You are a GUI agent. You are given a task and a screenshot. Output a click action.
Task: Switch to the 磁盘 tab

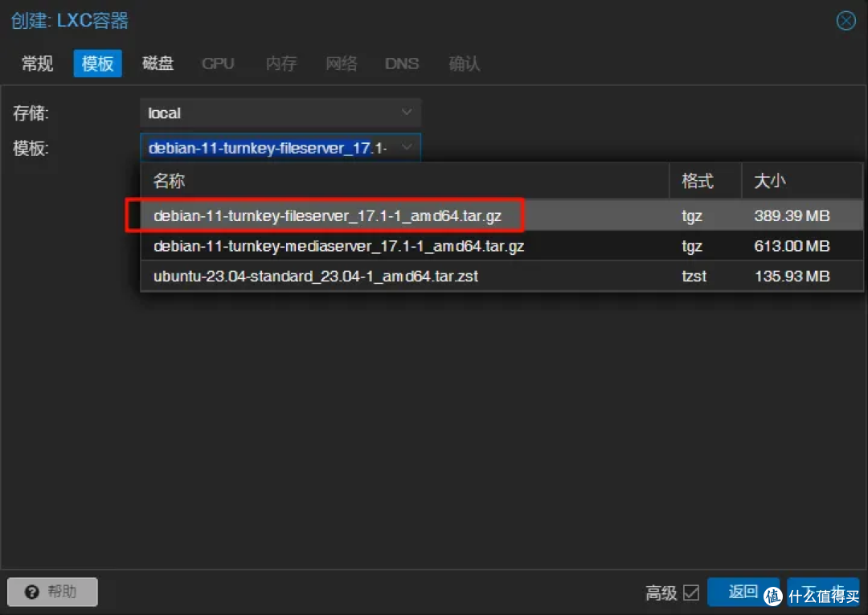158,64
